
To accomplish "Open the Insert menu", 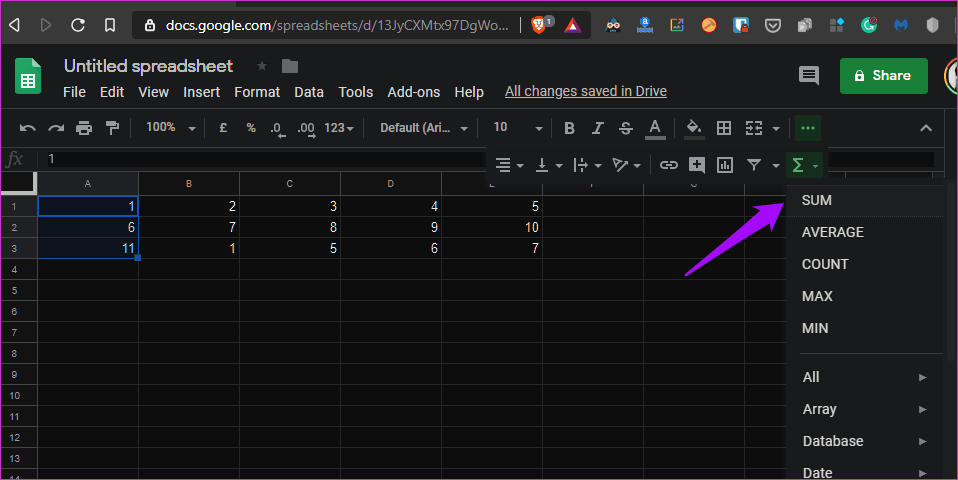I will click(202, 92).
